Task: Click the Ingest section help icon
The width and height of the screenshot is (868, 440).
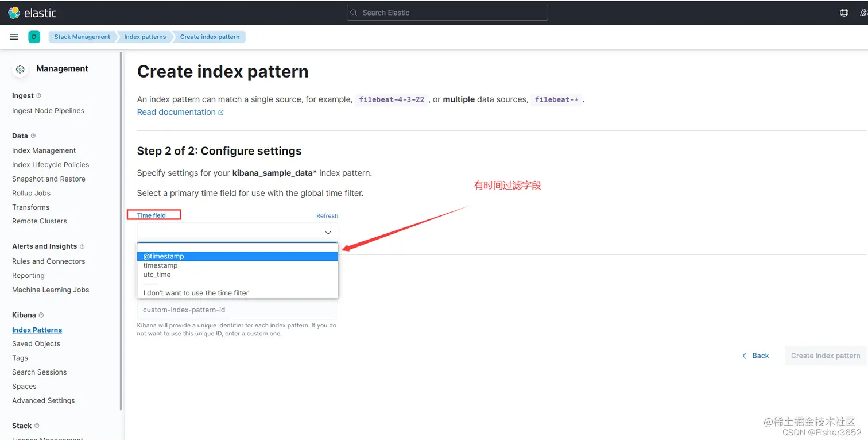Action: pos(39,95)
